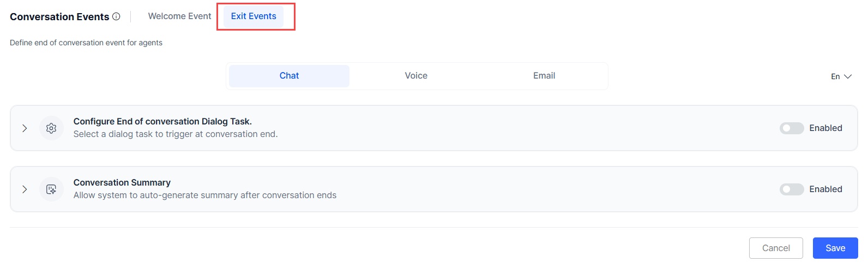Click the Configure End of conversation Dialog Task title
The image size is (868, 268).
(x=162, y=121)
